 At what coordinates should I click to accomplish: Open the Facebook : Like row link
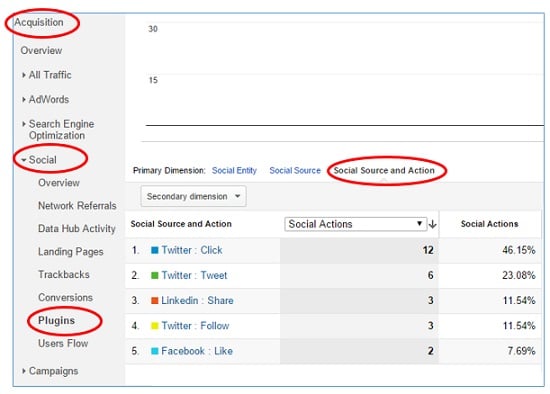pos(197,351)
